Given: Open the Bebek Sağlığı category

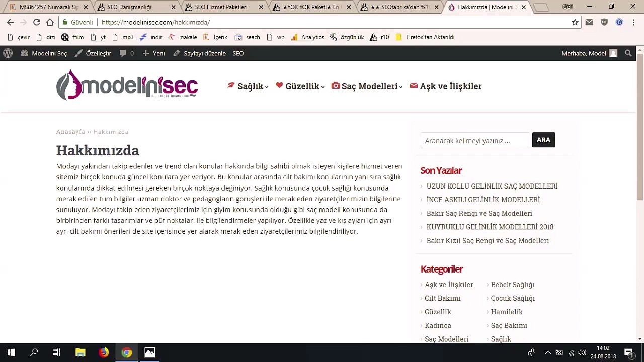Looking at the screenshot, I should 513,285.
